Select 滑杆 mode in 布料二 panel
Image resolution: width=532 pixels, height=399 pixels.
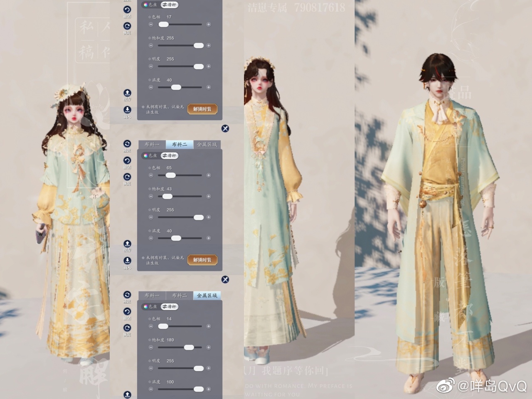point(170,155)
